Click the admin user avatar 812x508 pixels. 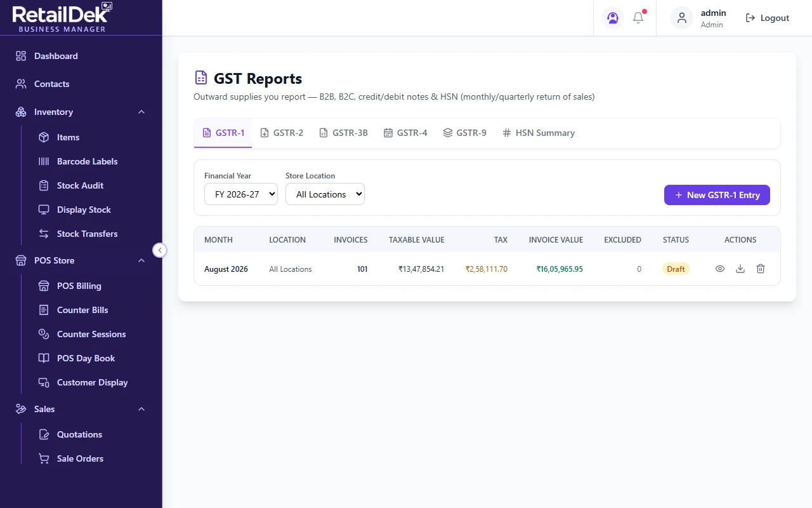(682, 18)
